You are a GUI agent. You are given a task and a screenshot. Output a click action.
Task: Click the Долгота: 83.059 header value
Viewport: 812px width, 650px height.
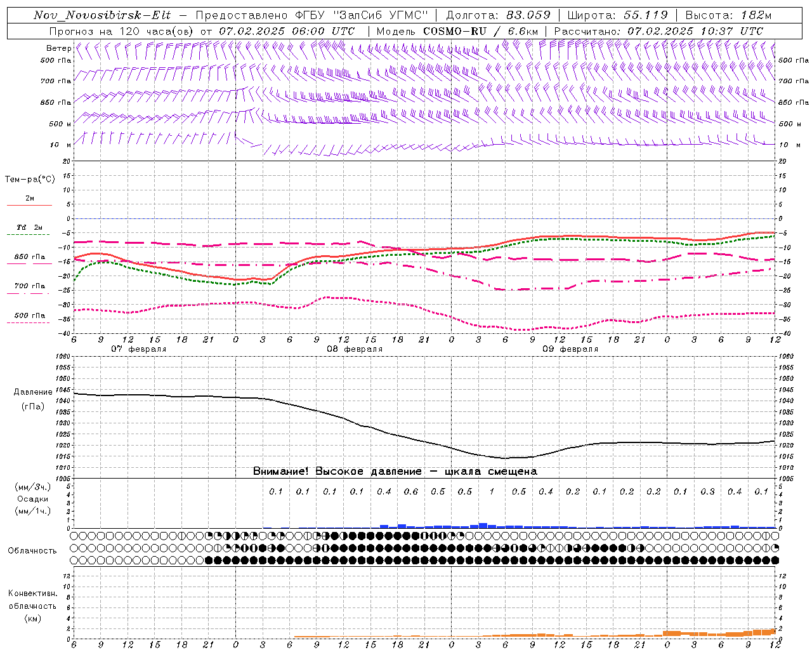(498, 15)
